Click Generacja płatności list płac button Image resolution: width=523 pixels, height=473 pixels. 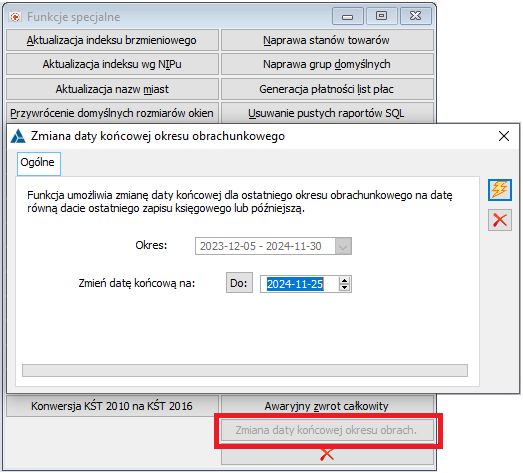[327, 89]
